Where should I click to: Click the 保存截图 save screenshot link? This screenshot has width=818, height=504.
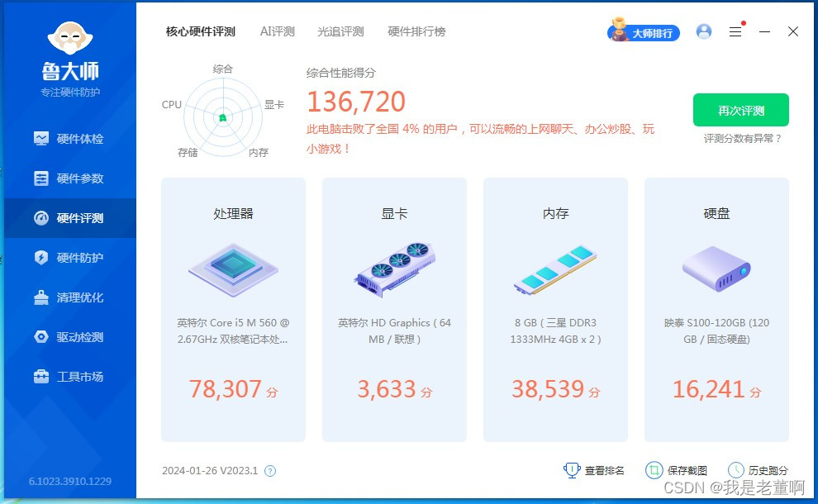(677, 471)
